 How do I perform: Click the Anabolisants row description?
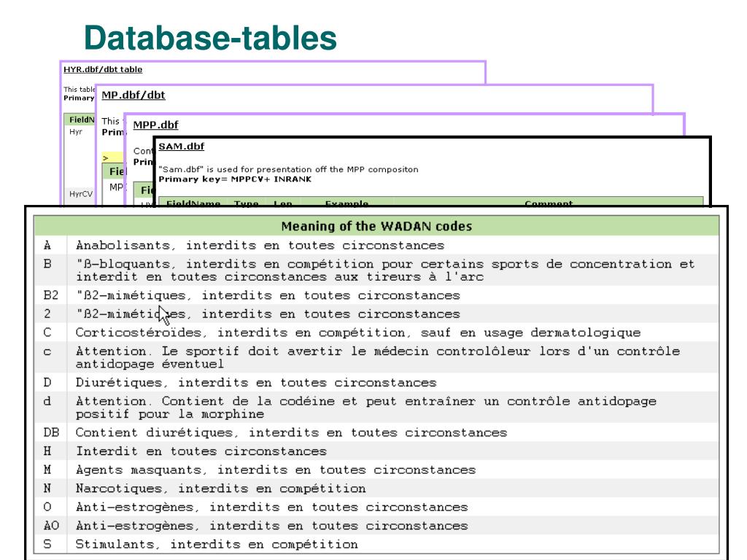click(260, 245)
